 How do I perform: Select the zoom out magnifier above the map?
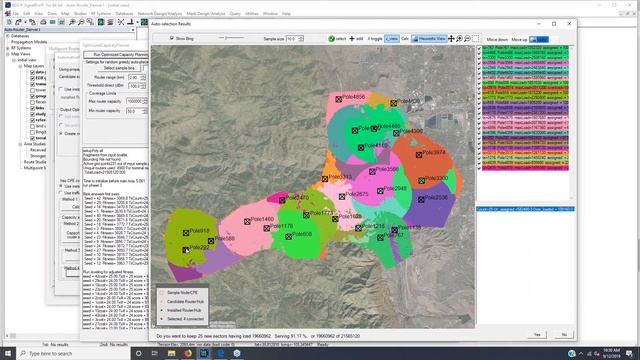pyautogui.click(x=467, y=39)
